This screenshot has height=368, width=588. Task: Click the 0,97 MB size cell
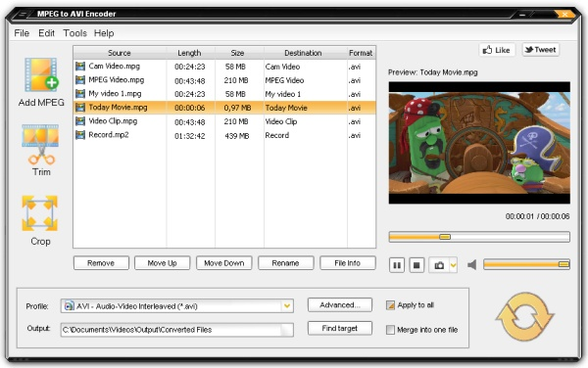[x=237, y=108]
